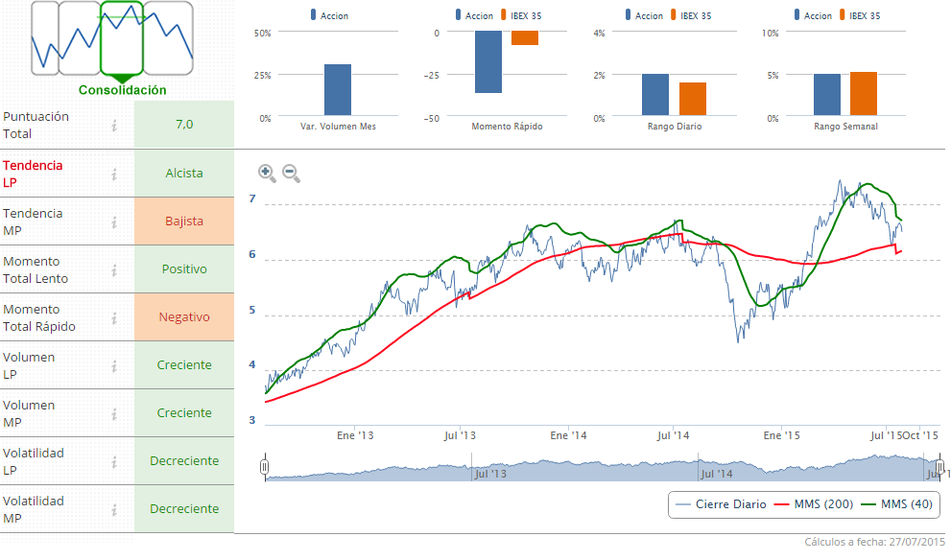Click the chart zoom-in magnifier icon
This screenshot has height=560, width=951.
pos(267,174)
